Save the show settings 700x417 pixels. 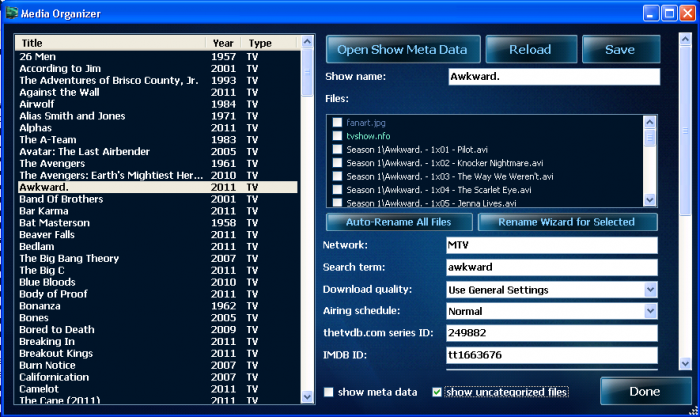click(x=621, y=50)
